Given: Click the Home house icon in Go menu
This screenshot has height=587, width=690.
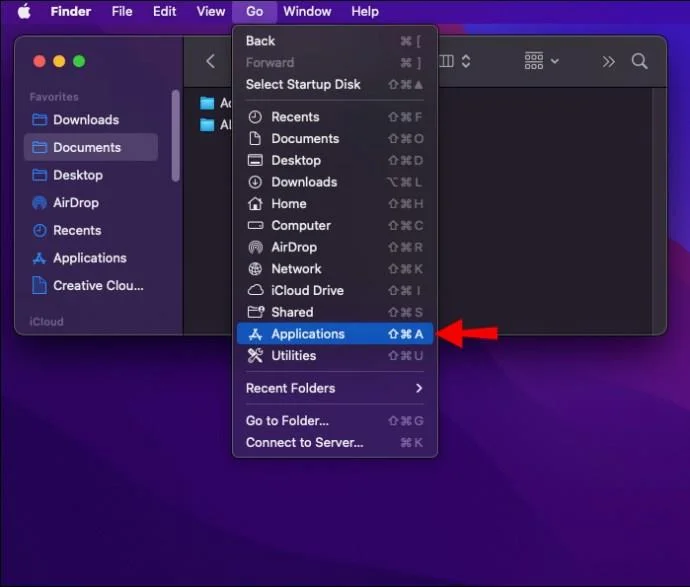Looking at the screenshot, I should [255, 204].
